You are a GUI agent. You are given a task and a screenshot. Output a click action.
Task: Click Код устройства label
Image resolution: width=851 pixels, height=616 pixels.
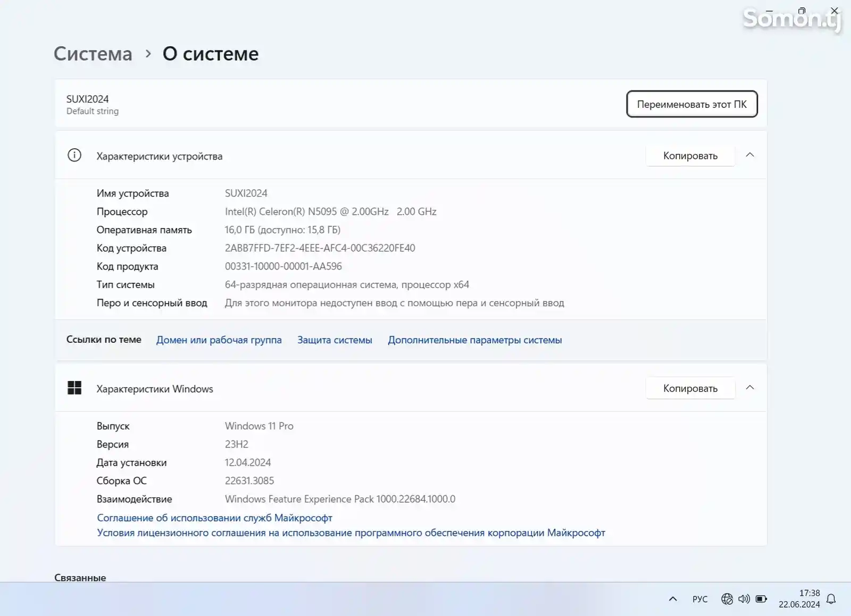pos(131,248)
